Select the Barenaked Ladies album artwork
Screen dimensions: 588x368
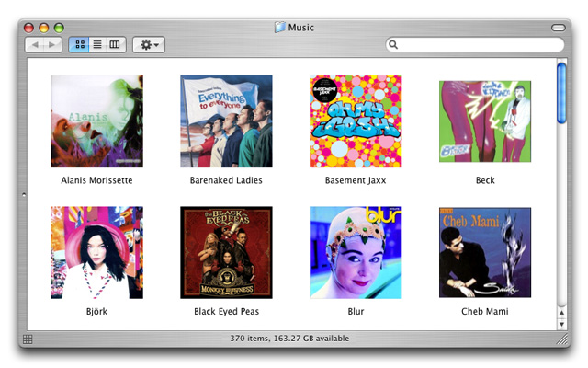(226, 121)
